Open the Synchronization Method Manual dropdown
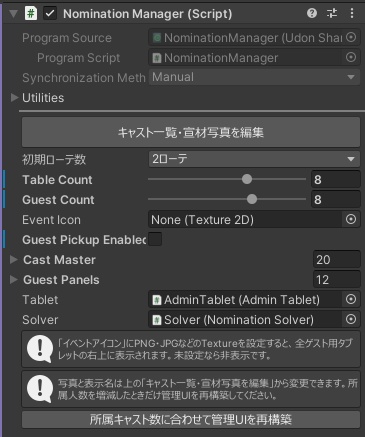Image resolution: width=365 pixels, height=437 pixels. (x=254, y=77)
